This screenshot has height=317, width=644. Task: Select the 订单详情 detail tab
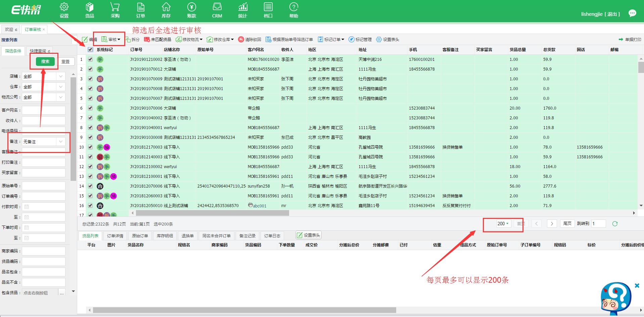[x=115, y=236]
